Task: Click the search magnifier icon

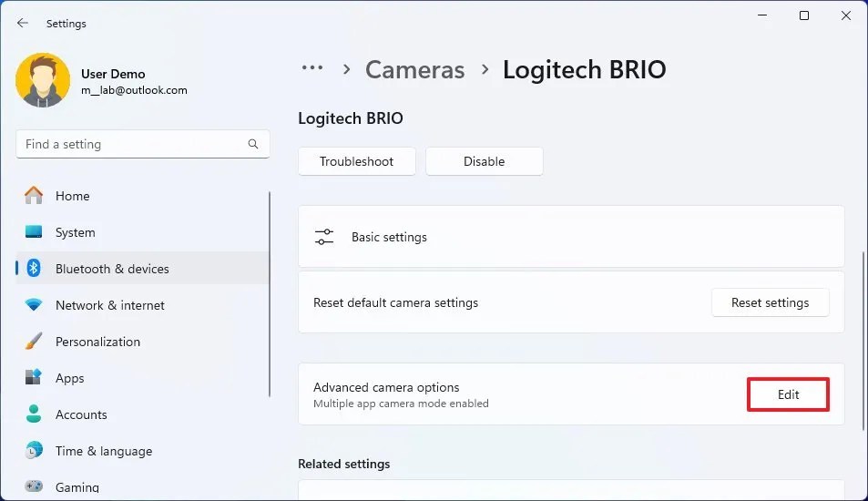Action: pyautogui.click(x=253, y=144)
